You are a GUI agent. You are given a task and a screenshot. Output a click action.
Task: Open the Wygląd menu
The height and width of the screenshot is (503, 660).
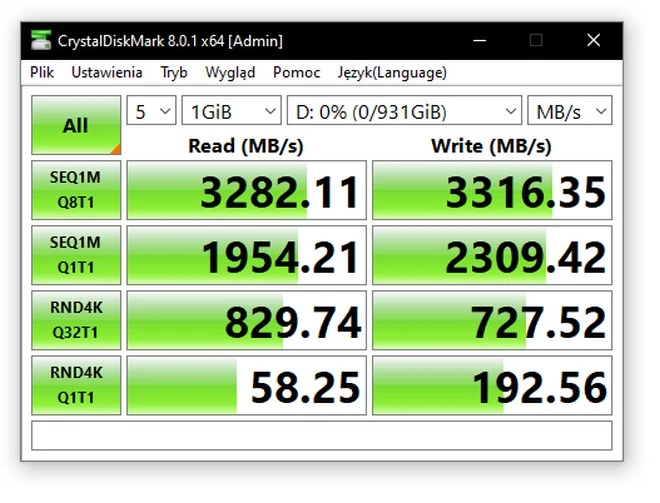(230, 72)
